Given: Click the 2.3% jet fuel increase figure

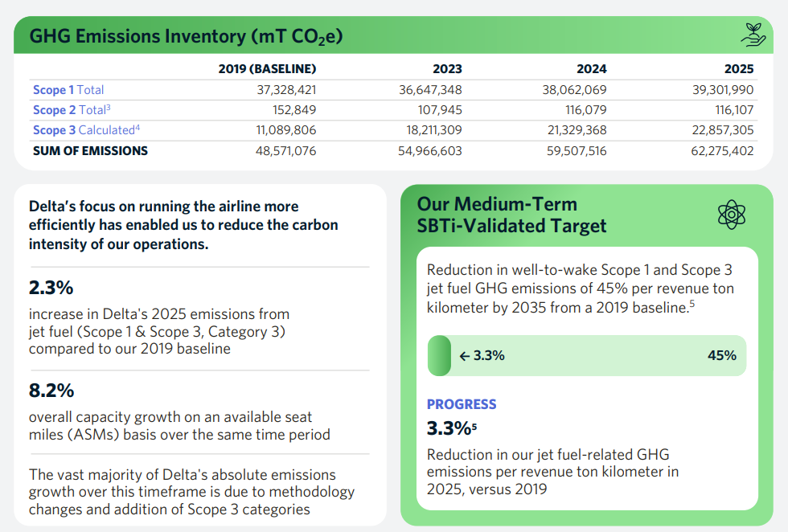Looking at the screenshot, I should click(51, 288).
